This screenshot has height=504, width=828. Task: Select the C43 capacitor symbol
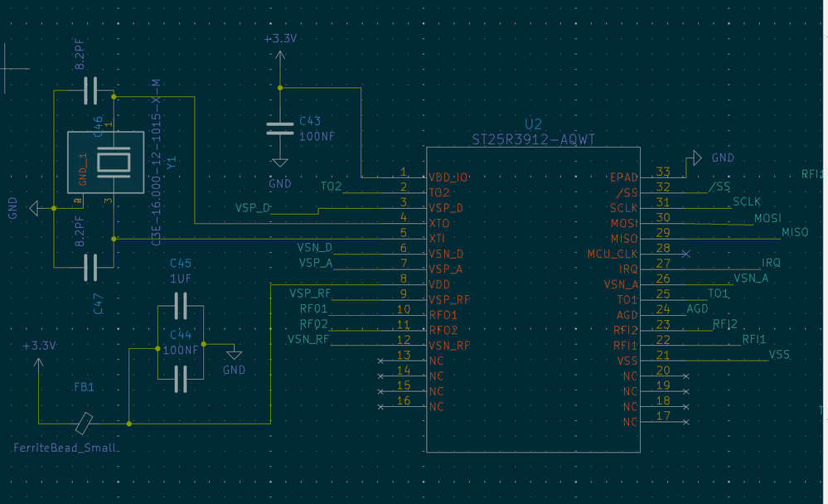pos(280,129)
